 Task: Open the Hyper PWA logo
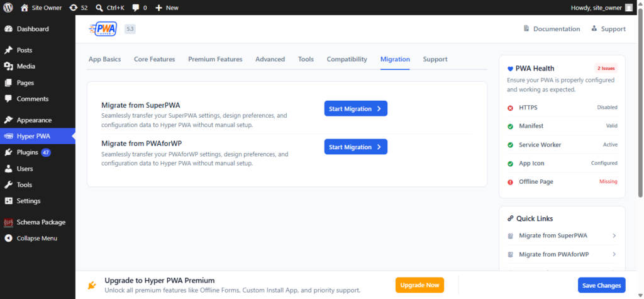click(103, 29)
